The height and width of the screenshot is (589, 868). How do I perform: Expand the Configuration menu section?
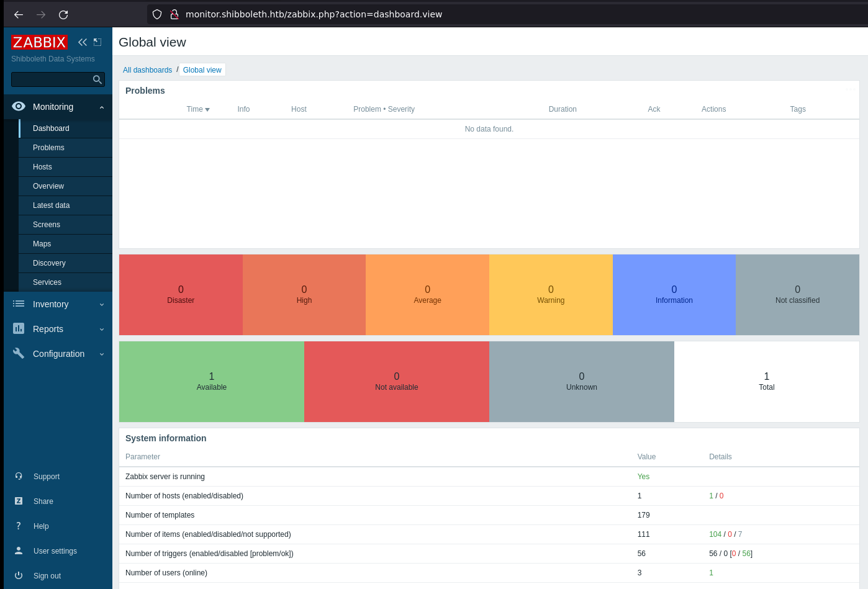tap(58, 354)
